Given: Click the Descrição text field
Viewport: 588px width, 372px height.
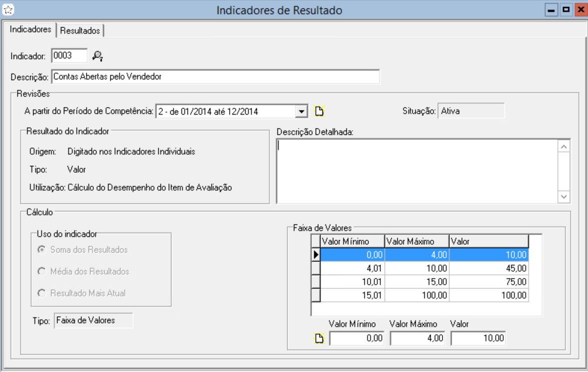Looking at the screenshot, I should (215, 77).
